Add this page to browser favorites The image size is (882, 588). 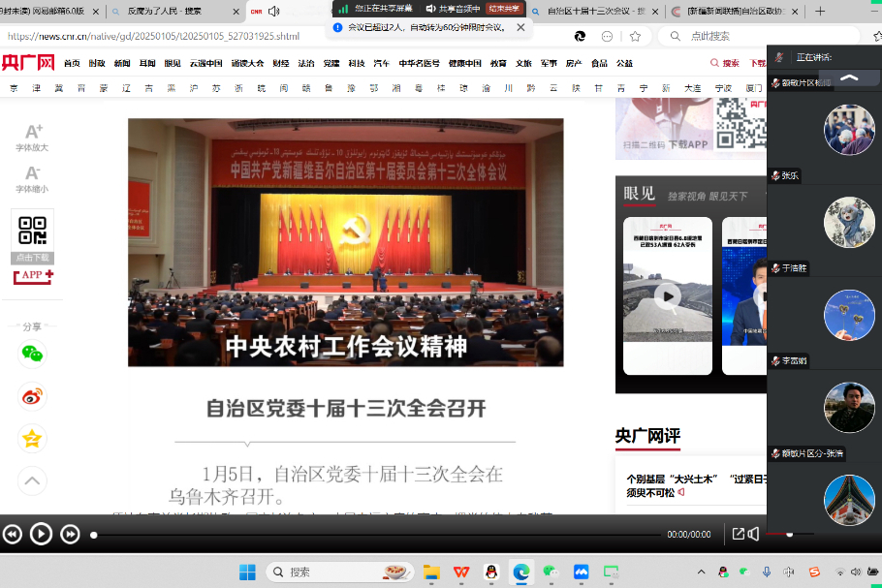(635, 36)
